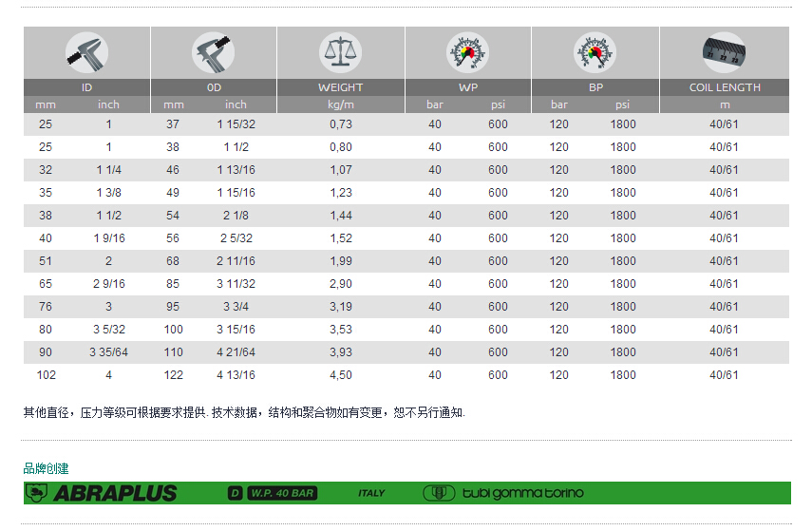Image resolution: width=812 pixels, height=531 pixels.
Task: Click the ABRAPLUS brand name logo
Action: (115, 493)
